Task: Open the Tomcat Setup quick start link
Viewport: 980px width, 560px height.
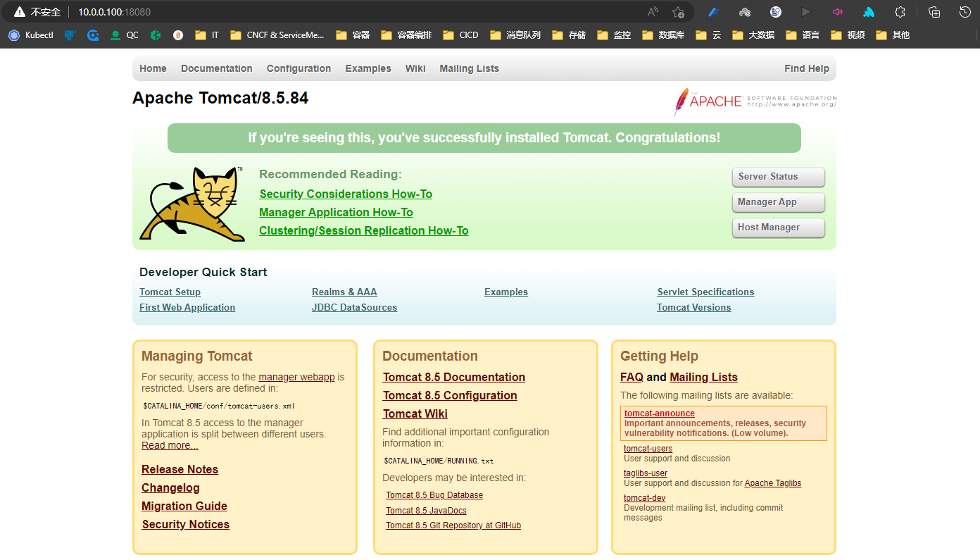Action: pyautogui.click(x=170, y=292)
